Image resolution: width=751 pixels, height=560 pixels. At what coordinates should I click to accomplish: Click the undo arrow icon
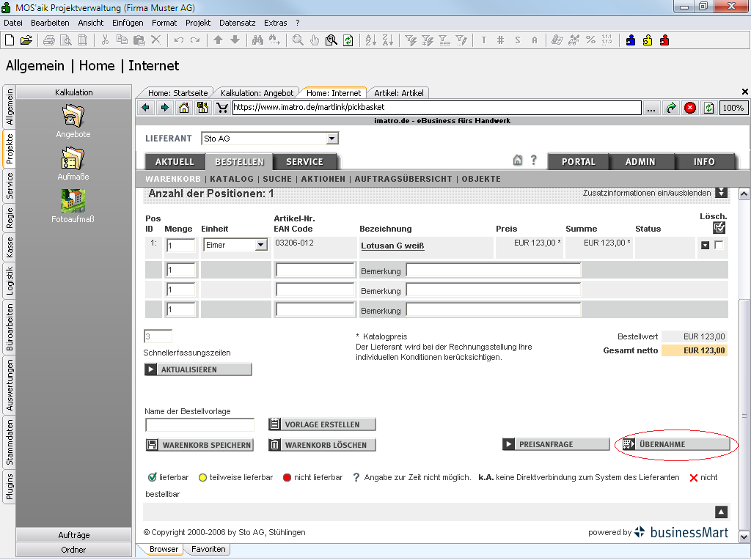pyautogui.click(x=179, y=40)
